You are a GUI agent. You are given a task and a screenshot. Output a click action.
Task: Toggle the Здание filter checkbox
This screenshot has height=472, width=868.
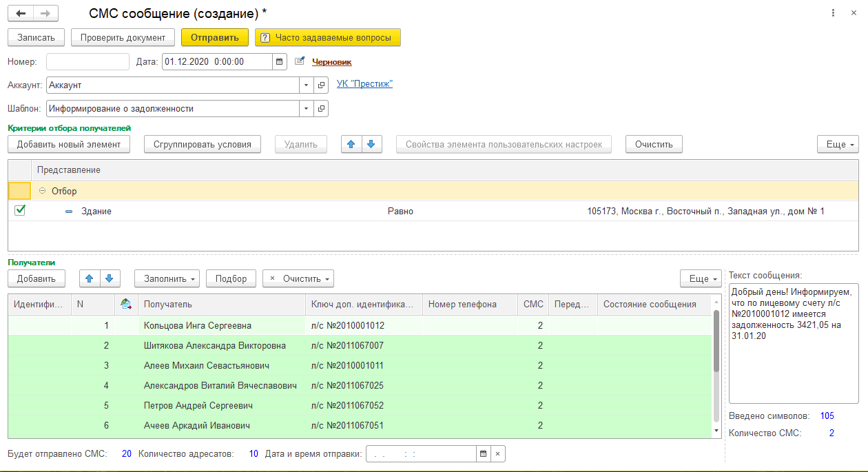19,211
